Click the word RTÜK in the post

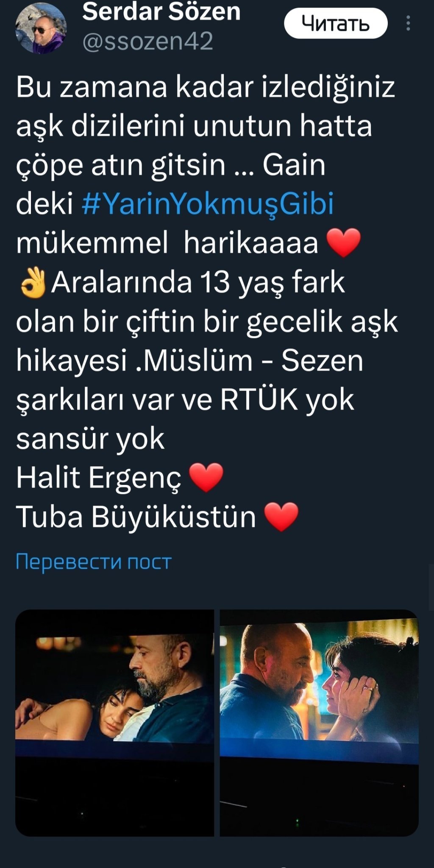pyautogui.click(x=259, y=399)
